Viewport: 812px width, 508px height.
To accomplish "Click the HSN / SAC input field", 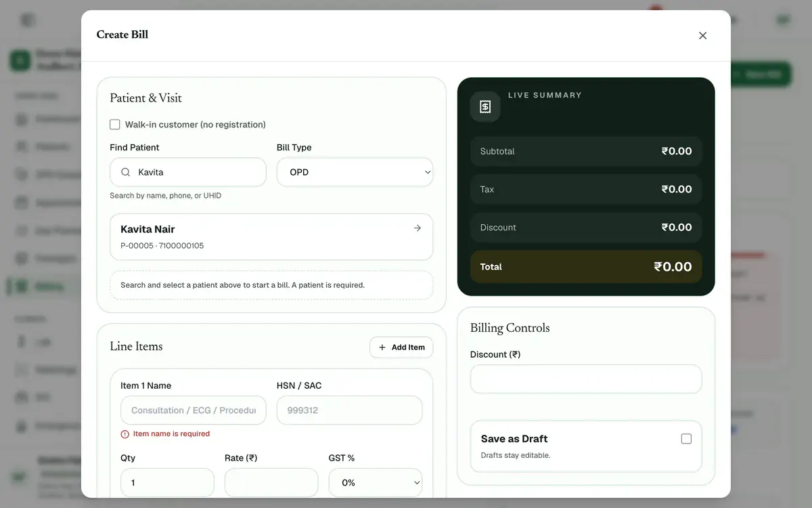I will point(349,410).
